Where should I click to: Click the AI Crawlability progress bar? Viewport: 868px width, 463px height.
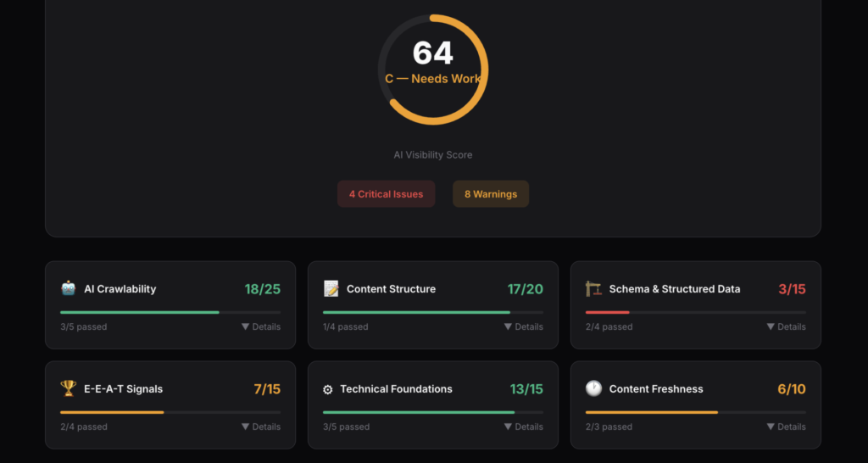coord(170,312)
